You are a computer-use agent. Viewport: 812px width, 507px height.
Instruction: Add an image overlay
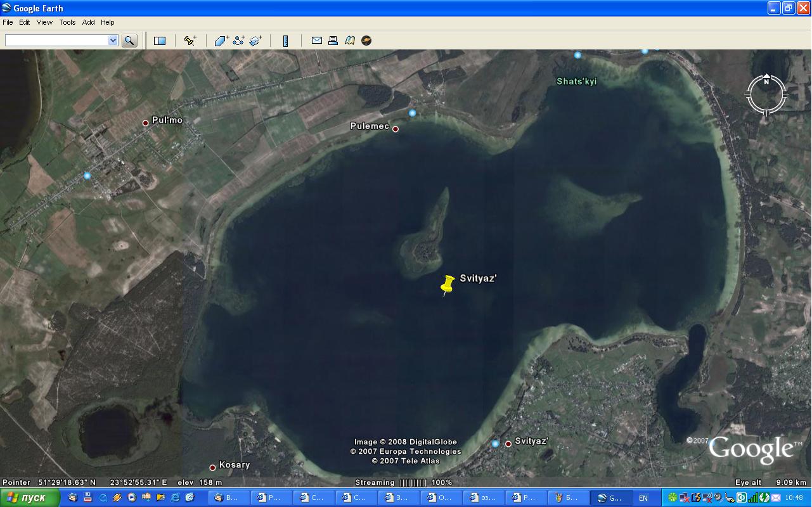point(255,41)
